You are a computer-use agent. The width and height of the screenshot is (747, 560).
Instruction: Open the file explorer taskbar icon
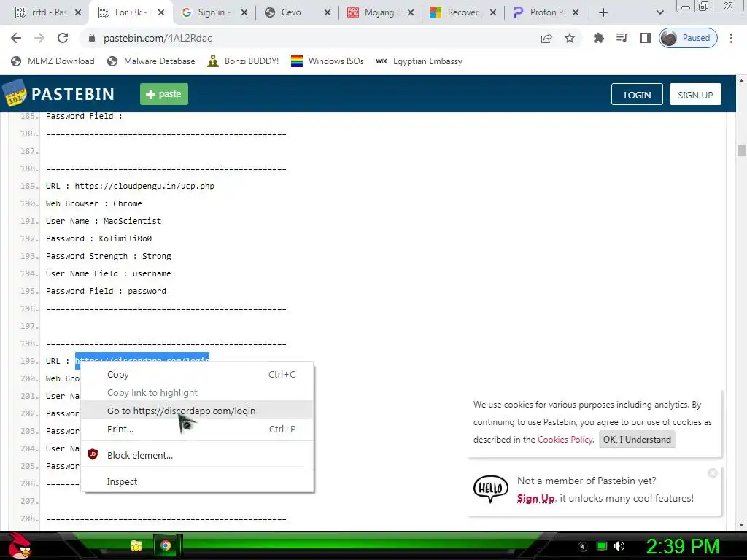pyautogui.click(x=136, y=545)
